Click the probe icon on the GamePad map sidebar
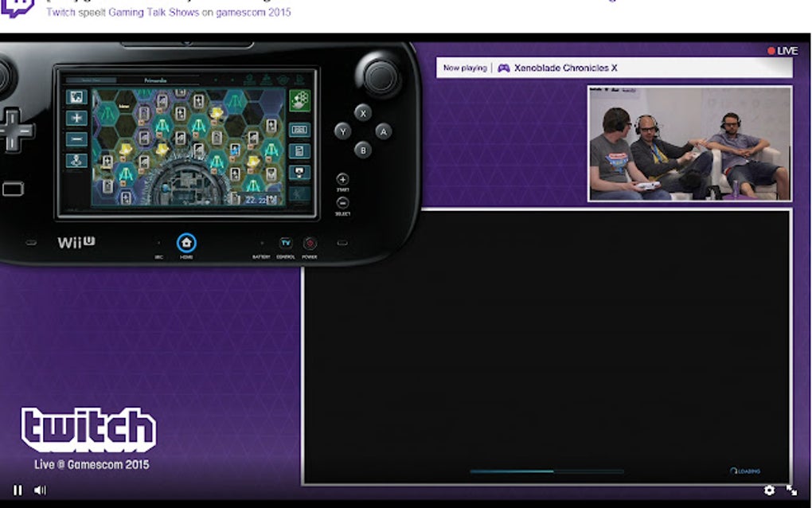The height and width of the screenshot is (508, 812). [76, 159]
